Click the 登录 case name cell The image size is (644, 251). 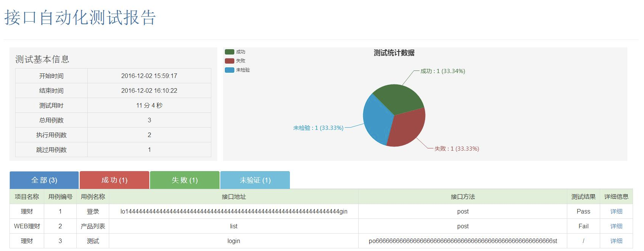tap(93, 212)
